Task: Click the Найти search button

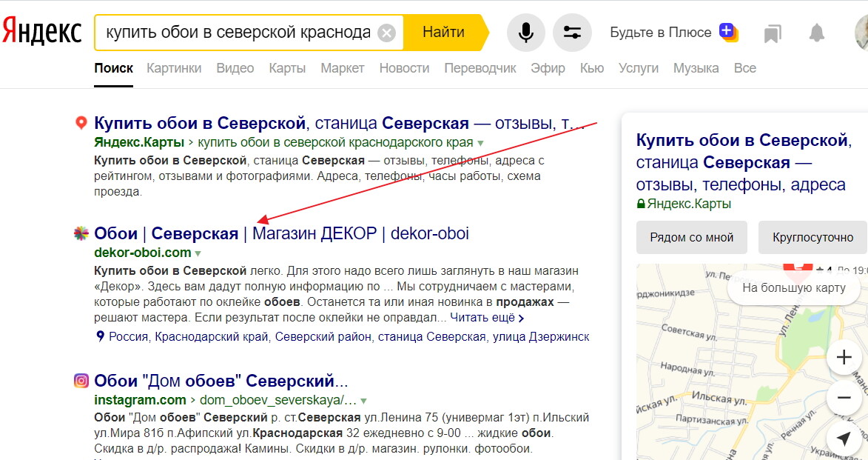Action: click(x=443, y=32)
